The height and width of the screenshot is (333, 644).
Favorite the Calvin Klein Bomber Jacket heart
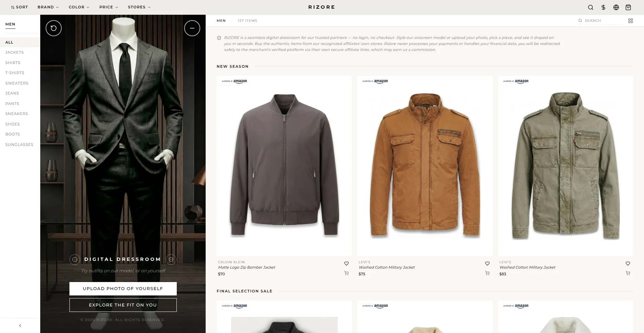pos(346,264)
